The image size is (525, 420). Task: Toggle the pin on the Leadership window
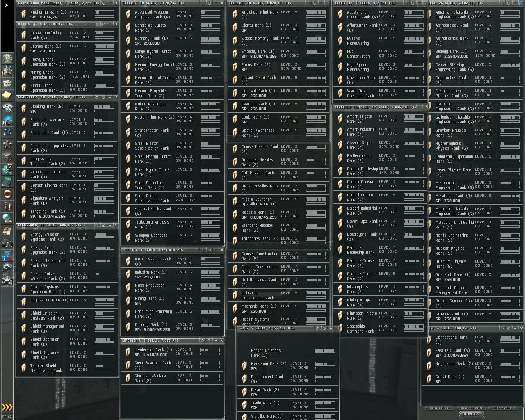coord(203,340)
